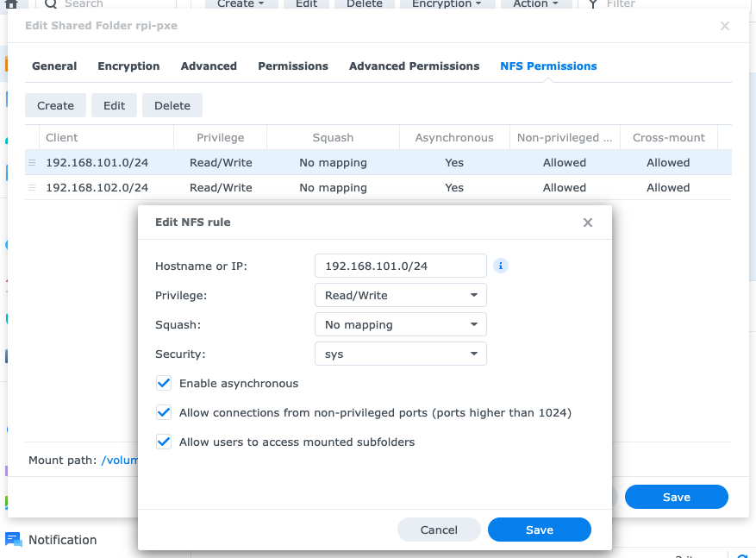
Task: Click Save in the Edit NFS rule dialog
Action: point(539,530)
